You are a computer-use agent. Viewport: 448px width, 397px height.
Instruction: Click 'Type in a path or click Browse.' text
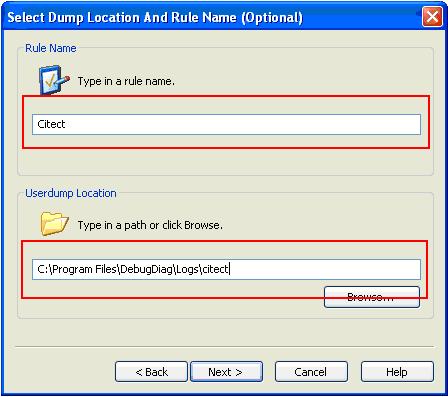coord(150,225)
